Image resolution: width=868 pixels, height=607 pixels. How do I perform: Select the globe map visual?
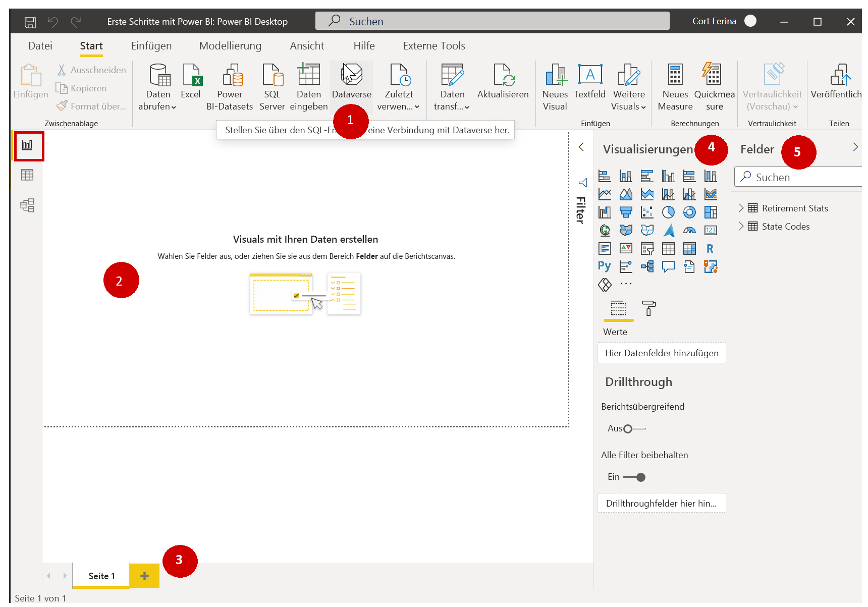605,231
